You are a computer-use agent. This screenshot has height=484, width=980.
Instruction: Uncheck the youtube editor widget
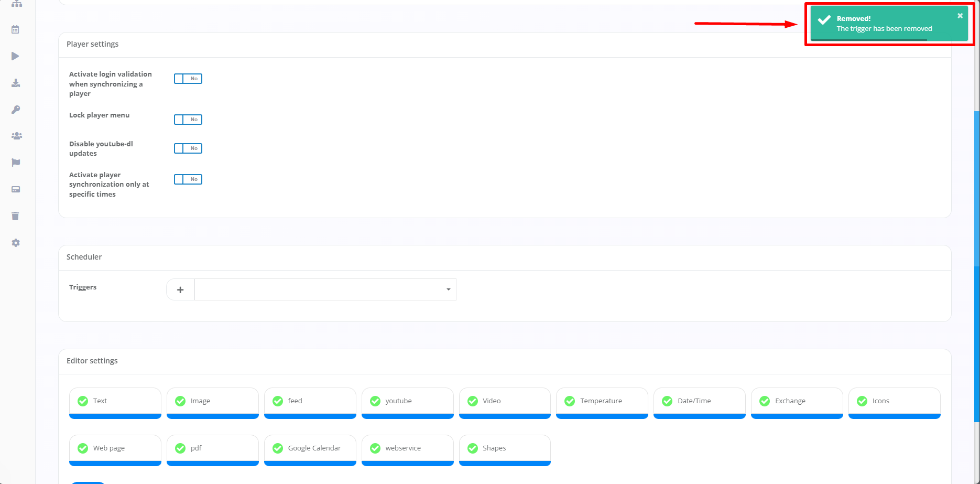point(375,401)
